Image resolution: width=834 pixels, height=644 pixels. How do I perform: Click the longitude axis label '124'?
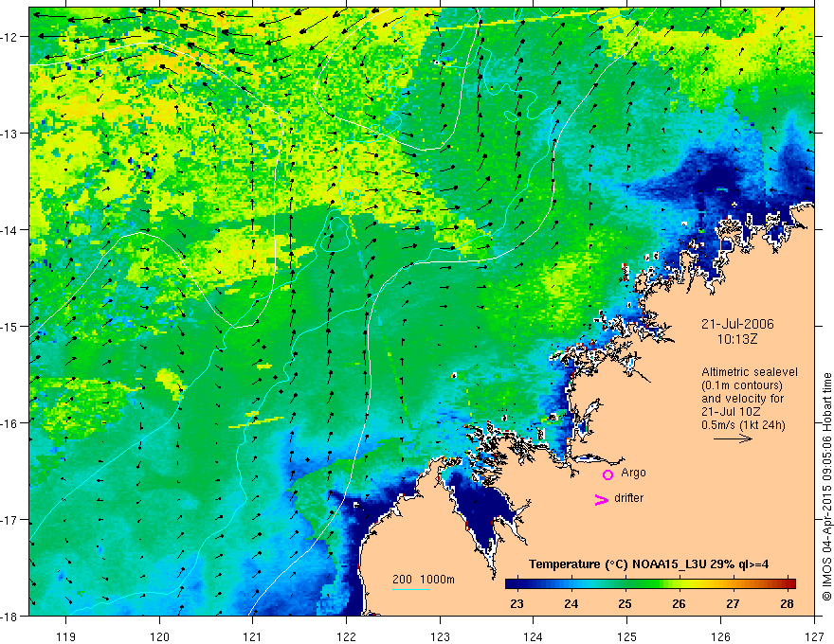(x=534, y=636)
